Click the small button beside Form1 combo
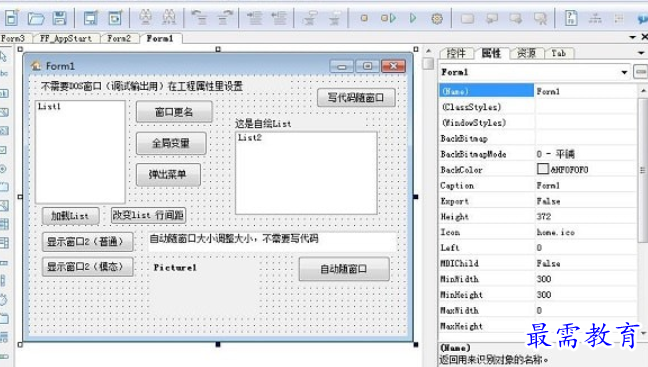 pyautogui.click(x=640, y=72)
